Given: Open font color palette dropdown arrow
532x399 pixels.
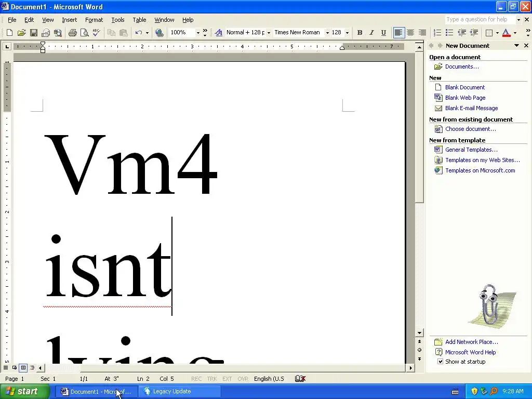Looking at the screenshot, I should [x=515, y=33].
